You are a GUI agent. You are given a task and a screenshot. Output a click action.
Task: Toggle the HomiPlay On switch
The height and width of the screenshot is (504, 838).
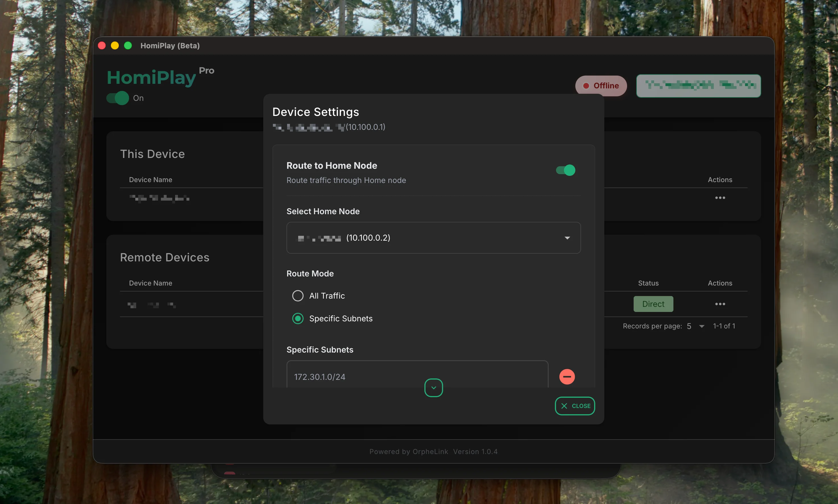click(x=118, y=98)
